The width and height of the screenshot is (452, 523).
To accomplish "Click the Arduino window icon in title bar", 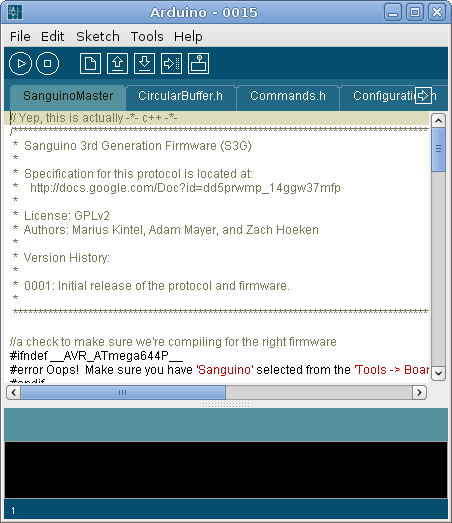I will pyautogui.click(x=15, y=12).
